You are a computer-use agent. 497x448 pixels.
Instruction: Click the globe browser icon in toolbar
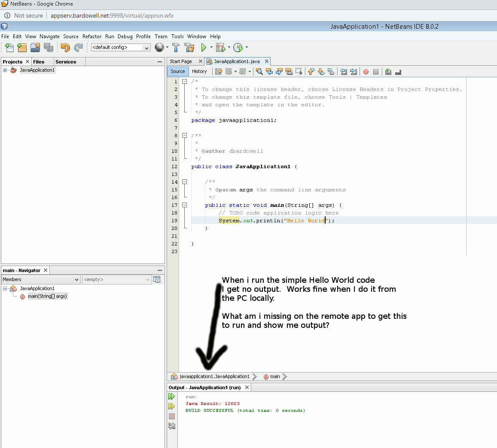[x=159, y=47]
